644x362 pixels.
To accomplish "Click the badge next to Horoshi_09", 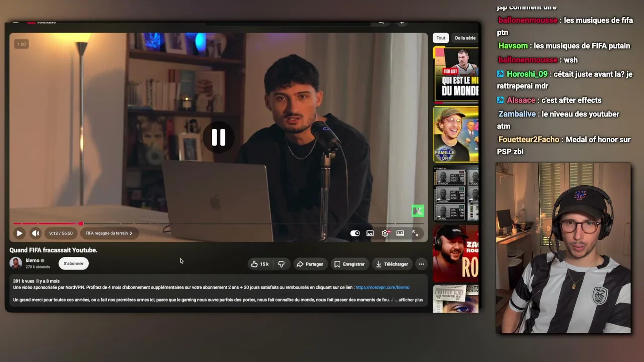I will click(500, 74).
